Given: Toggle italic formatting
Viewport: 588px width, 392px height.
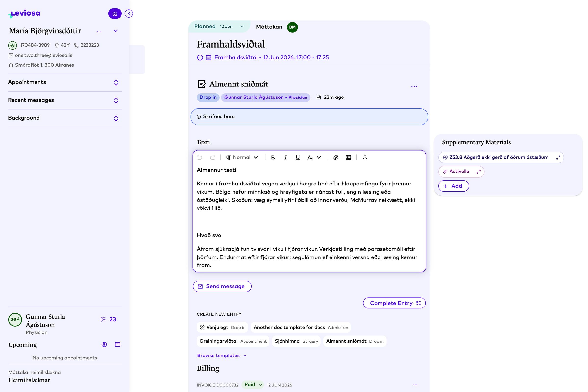Looking at the screenshot, I should pos(285,158).
